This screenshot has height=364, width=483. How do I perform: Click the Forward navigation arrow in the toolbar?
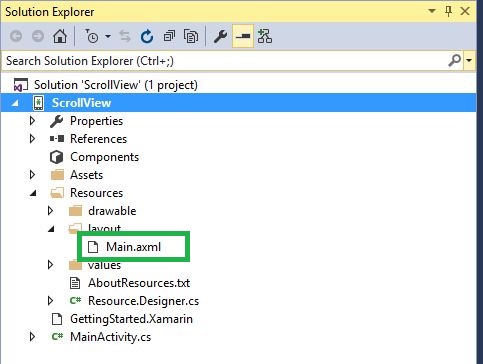(x=38, y=36)
